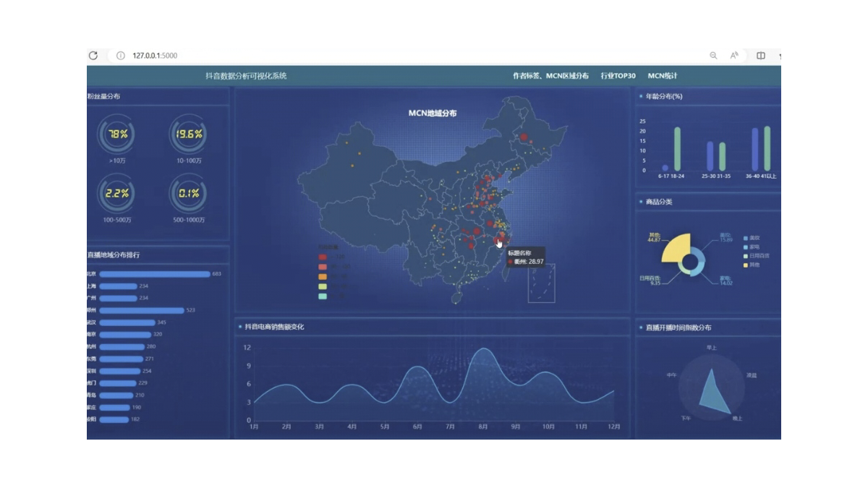Click the 商品分类 panel title
Screen dimensions: 868x488
(658, 202)
